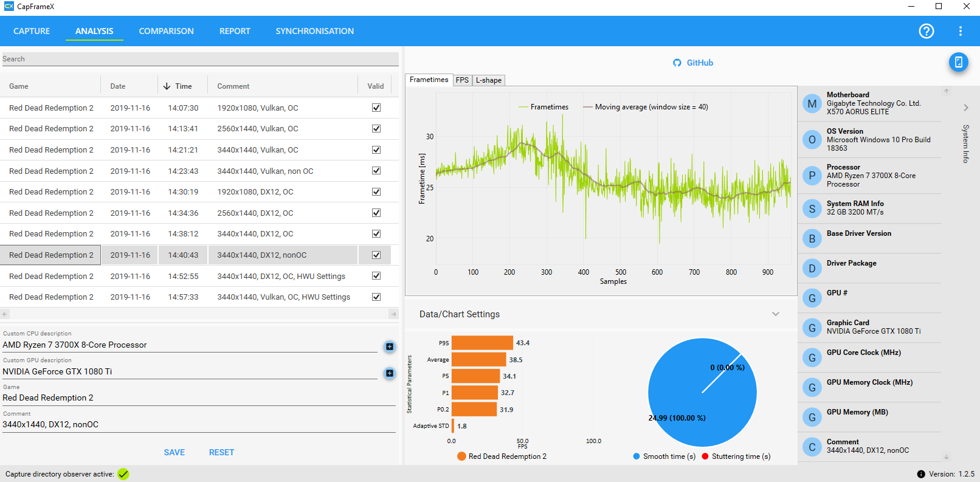Click the GPU Memory (MB) 'G' icon
This screenshot has height=482, width=980.
812,418
